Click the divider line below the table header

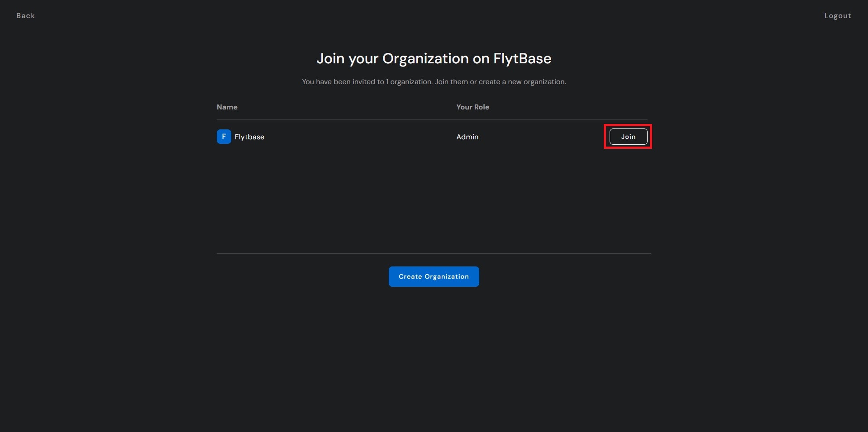coord(432,119)
